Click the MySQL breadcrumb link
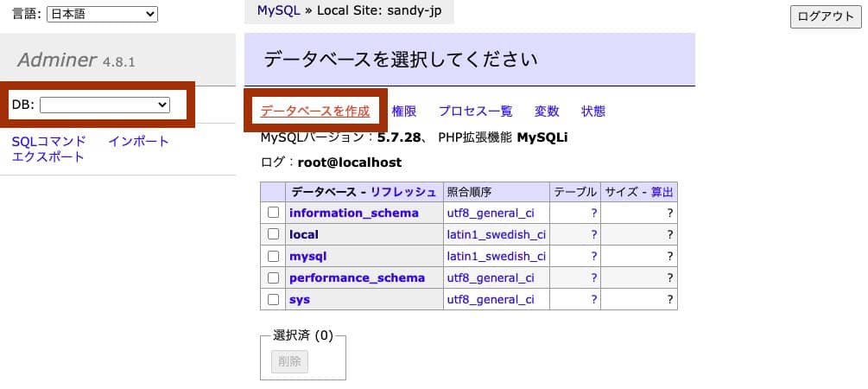This screenshot has height=389, width=868. coord(278,10)
